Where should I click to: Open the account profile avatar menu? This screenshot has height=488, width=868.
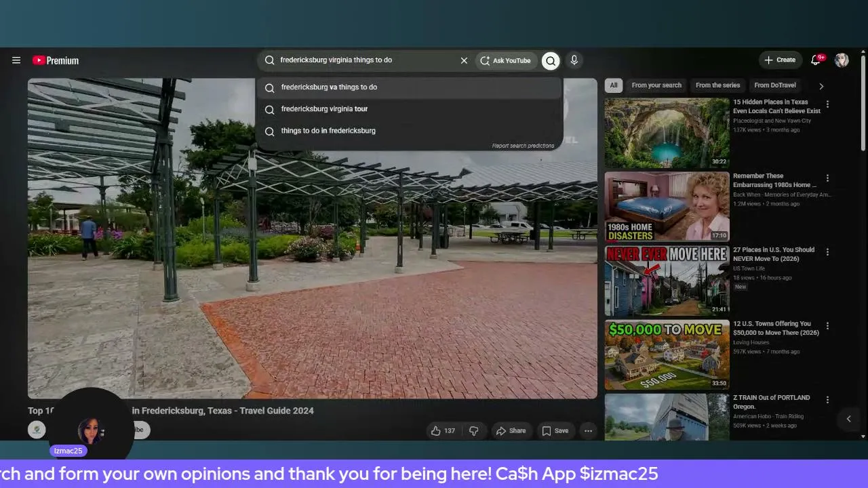842,60
